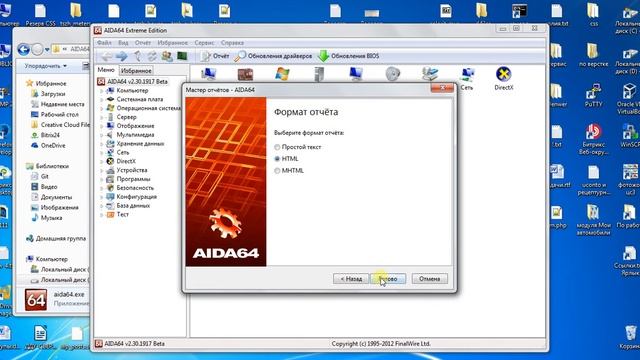640x360 pixels.
Task: Close the Мастер отчётов dialog
Action: pos(442,88)
